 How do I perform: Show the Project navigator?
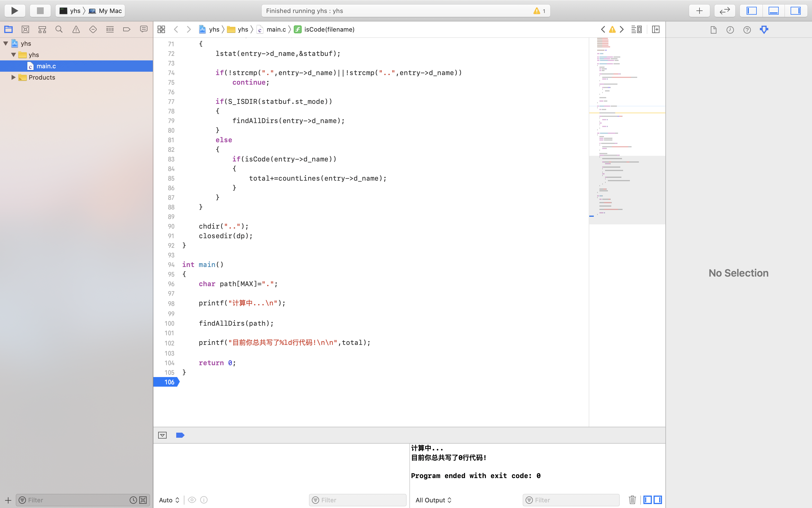(x=8, y=30)
